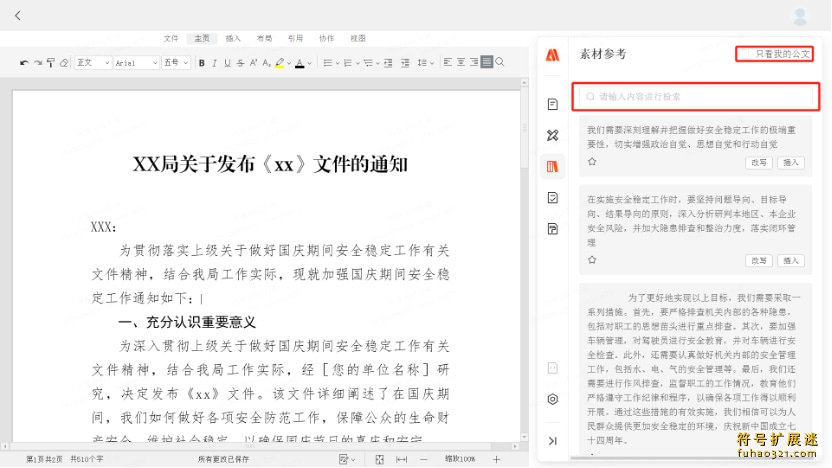Toggle underline formatting
The width and height of the screenshot is (832, 468).
pyautogui.click(x=228, y=63)
